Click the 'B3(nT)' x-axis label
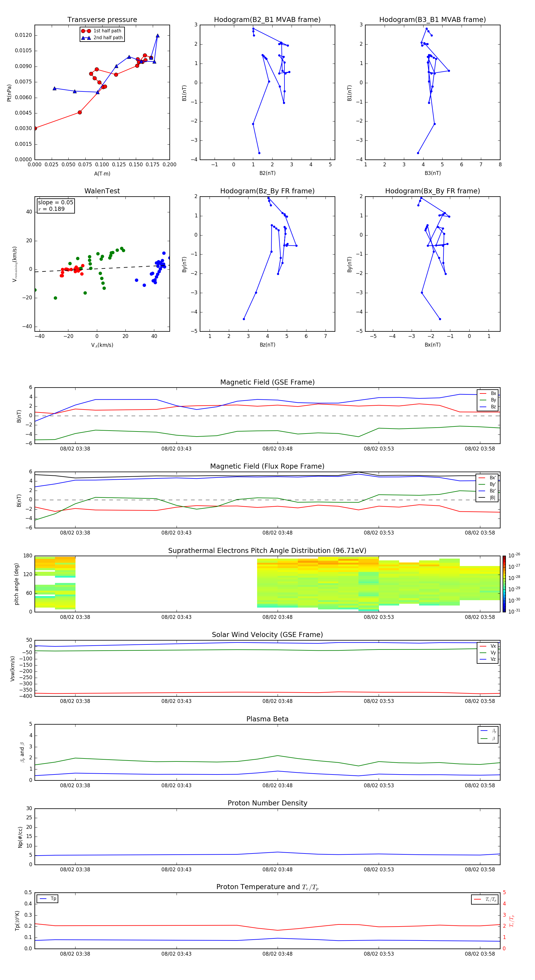This screenshot has height=980, width=535. [x=432, y=173]
